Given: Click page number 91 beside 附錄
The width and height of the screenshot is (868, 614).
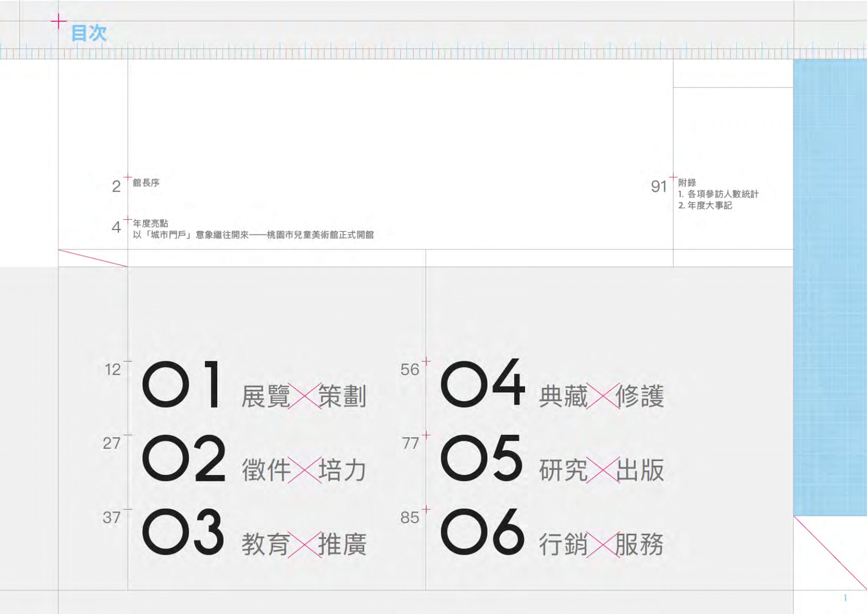Looking at the screenshot, I should pyautogui.click(x=659, y=187).
